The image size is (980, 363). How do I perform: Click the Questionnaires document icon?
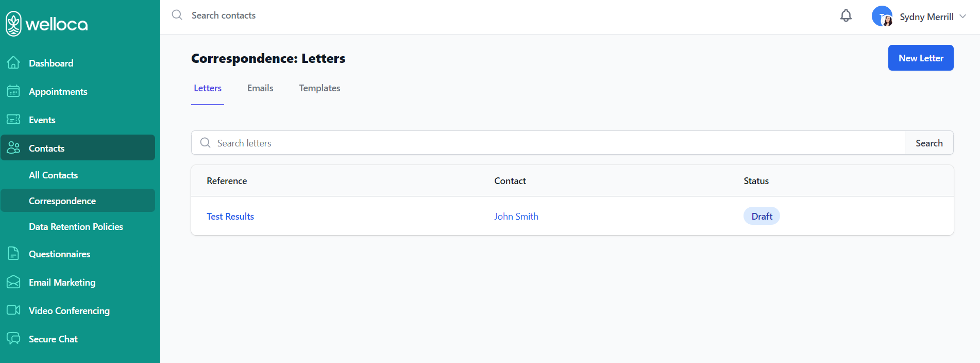pos(13,254)
